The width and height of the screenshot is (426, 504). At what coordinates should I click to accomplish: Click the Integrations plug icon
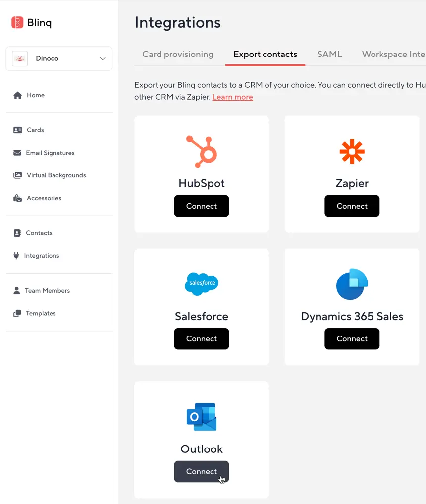[x=16, y=256]
